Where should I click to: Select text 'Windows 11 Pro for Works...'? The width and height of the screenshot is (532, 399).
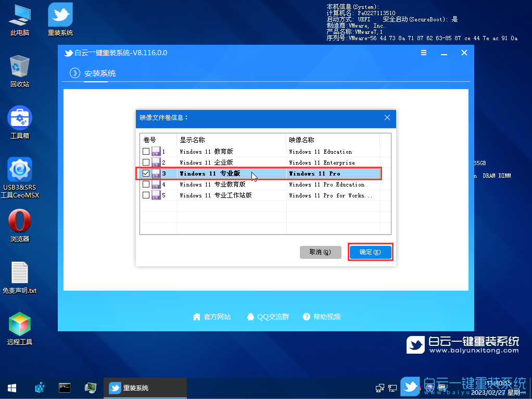[x=331, y=195]
